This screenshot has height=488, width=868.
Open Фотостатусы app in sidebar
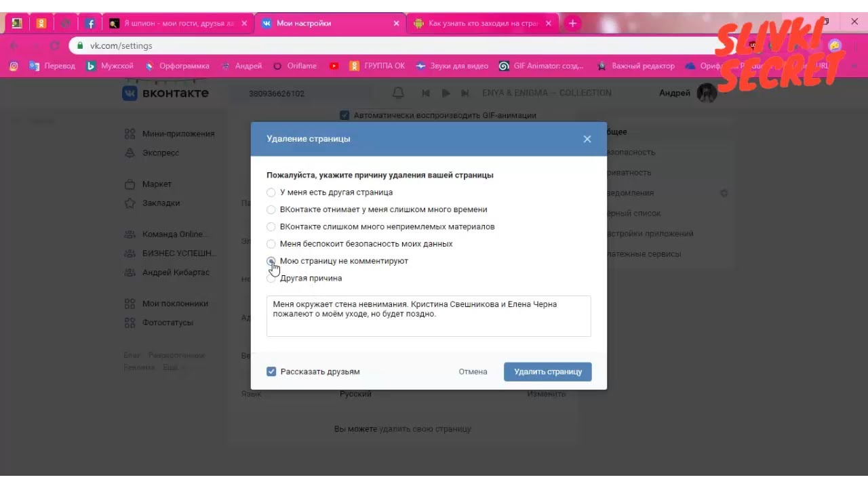[159, 323]
